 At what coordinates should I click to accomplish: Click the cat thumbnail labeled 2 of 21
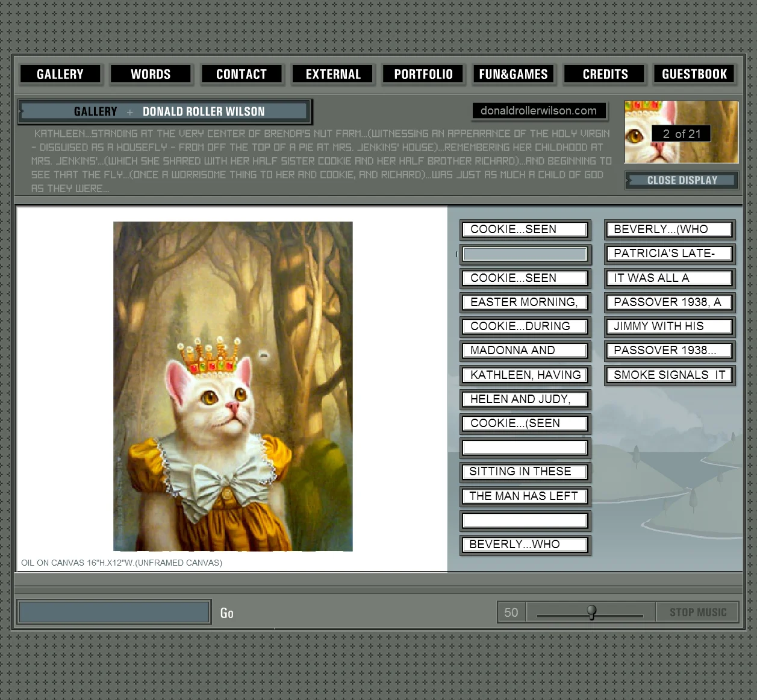[x=681, y=132]
